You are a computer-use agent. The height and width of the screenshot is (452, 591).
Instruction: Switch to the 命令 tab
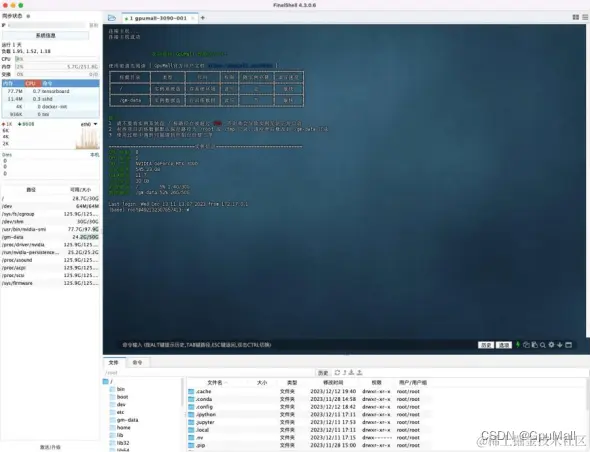(138, 362)
